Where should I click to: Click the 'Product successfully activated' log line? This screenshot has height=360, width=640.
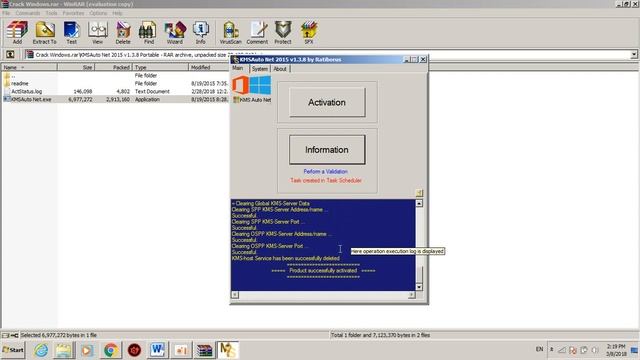click(323, 271)
